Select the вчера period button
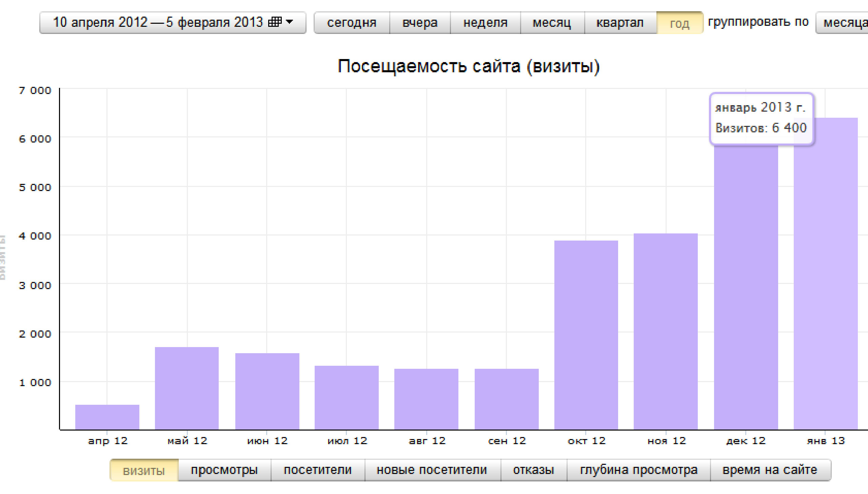 [x=420, y=22]
